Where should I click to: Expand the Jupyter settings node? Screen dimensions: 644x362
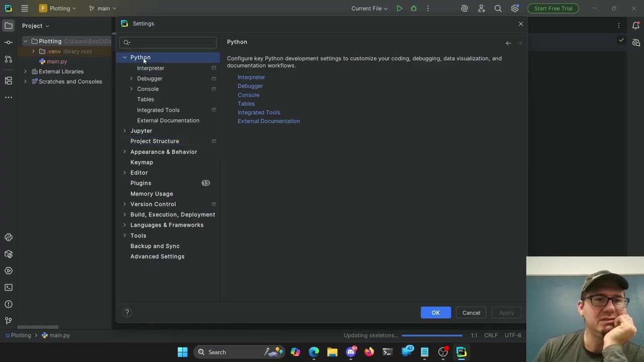pos(125,131)
